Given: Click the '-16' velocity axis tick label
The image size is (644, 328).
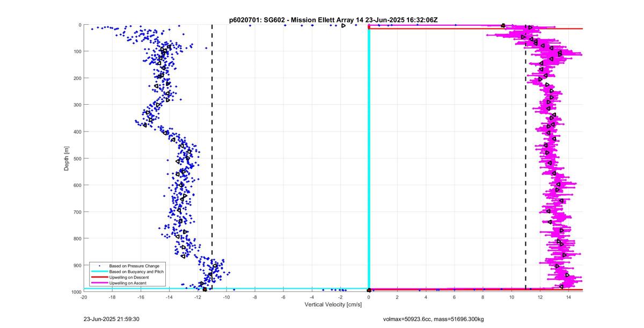Looking at the screenshot, I should pyautogui.click(x=141, y=297).
